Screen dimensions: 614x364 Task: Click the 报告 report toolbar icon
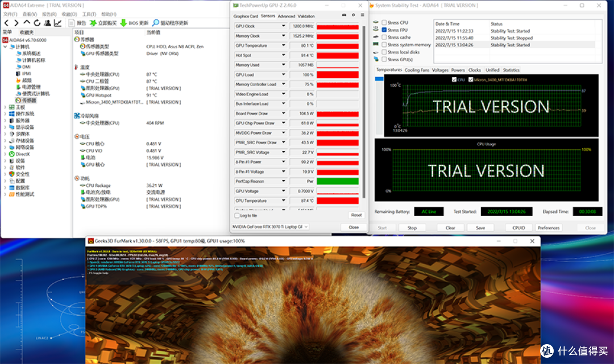tap(71, 23)
